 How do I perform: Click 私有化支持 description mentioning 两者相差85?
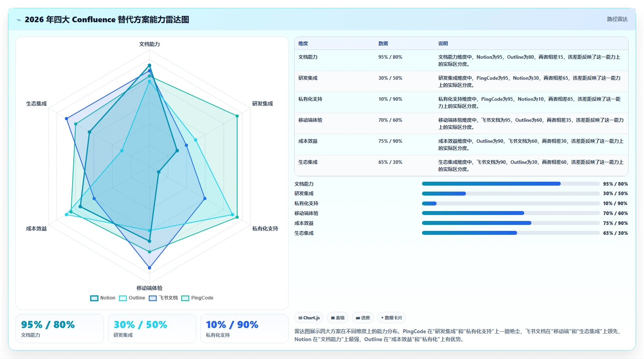click(x=529, y=102)
